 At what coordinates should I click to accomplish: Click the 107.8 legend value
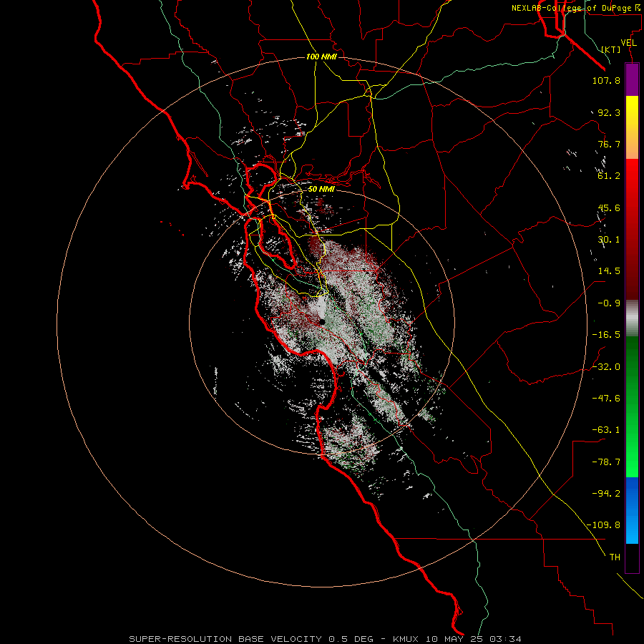606,80
